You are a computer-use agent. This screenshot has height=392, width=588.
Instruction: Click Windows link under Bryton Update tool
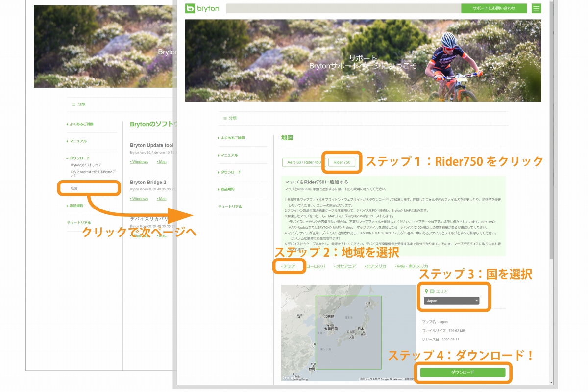tap(139, 162)
